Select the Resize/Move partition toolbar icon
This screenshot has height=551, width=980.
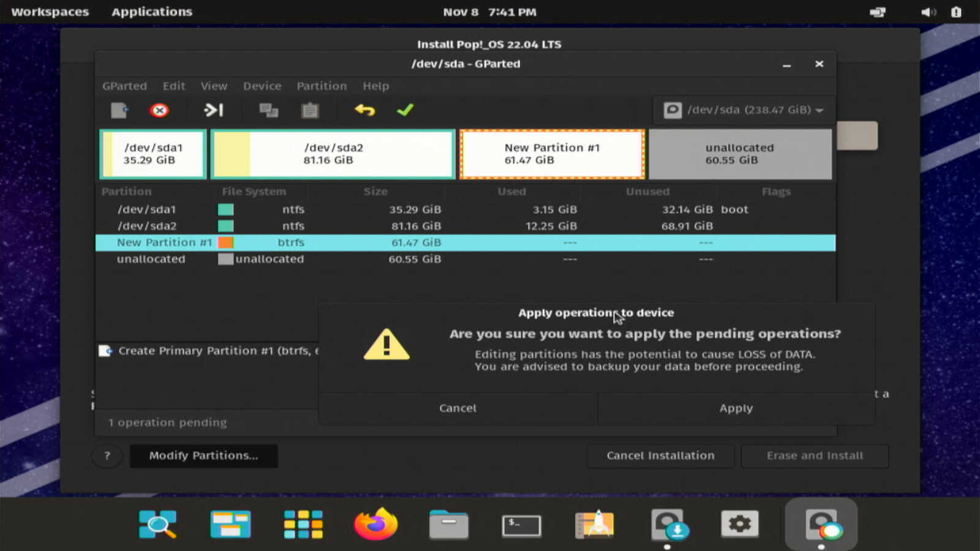[x=213, y=110]
